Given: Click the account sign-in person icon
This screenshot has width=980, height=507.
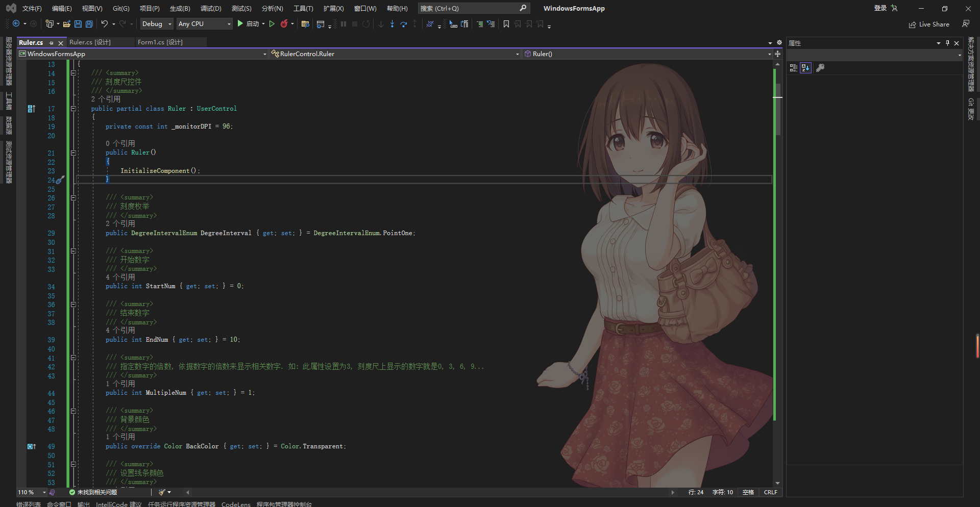Looking at the screenshot, I should point(894,8).
